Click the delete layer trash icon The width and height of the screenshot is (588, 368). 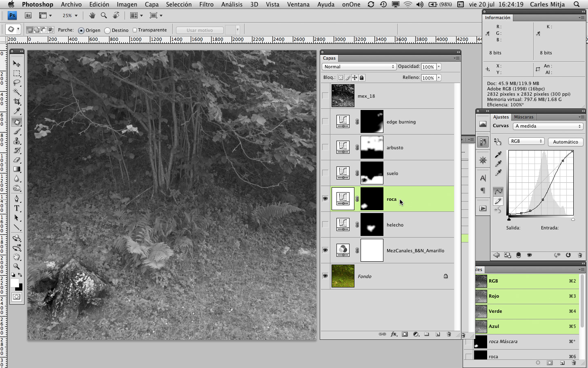449,334
